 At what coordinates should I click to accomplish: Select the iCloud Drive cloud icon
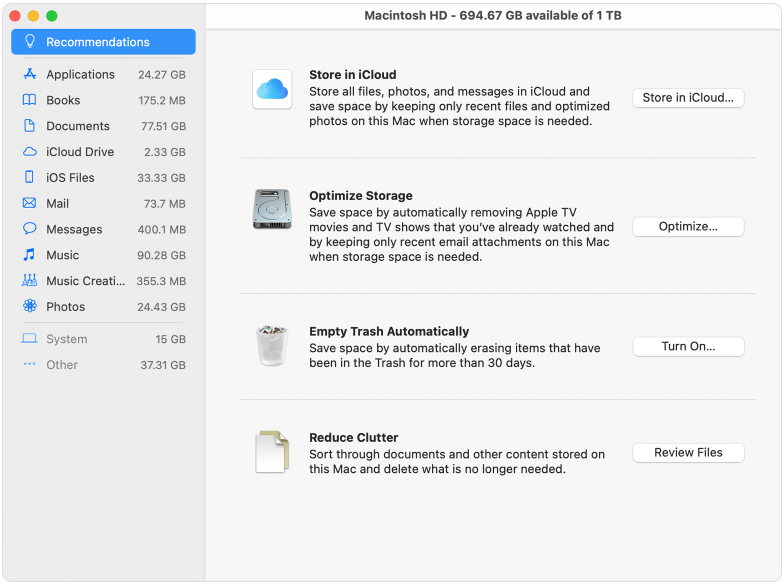point(29,152)
